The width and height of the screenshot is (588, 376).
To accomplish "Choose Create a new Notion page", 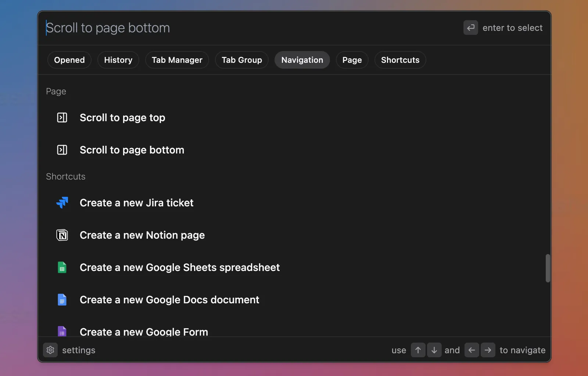I will [142, 235].
